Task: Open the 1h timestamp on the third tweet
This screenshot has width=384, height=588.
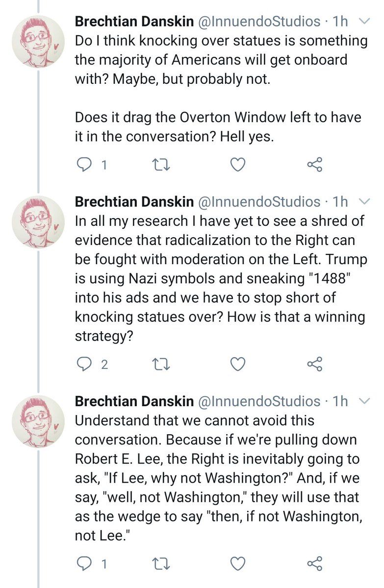Action: pos(340,401)
